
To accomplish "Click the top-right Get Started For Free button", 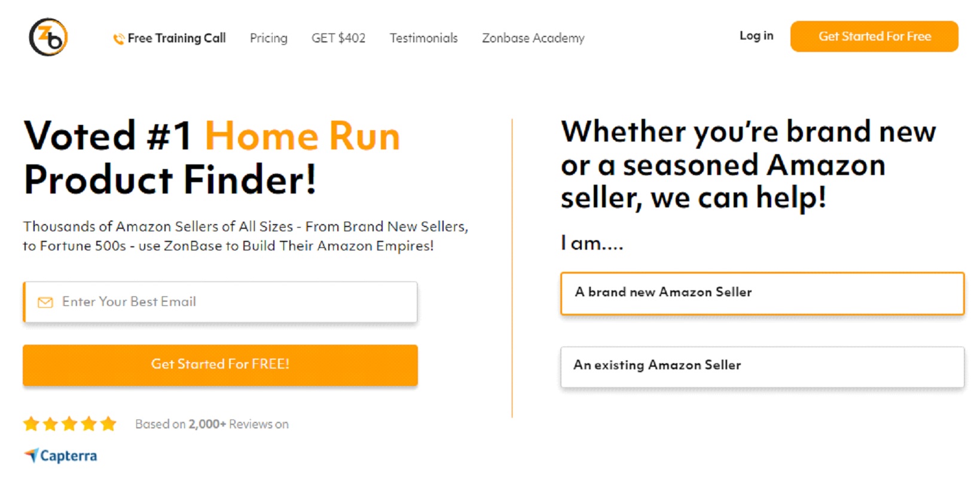I will click(x=874, y=36).
